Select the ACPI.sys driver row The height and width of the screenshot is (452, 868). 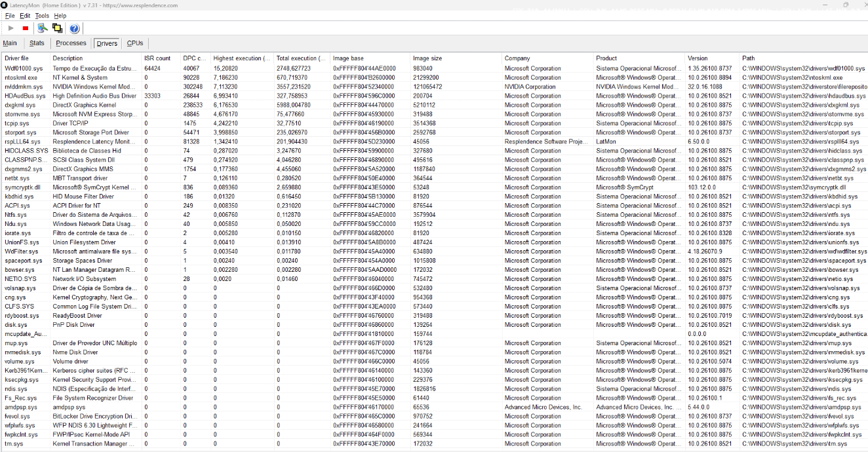434,206
